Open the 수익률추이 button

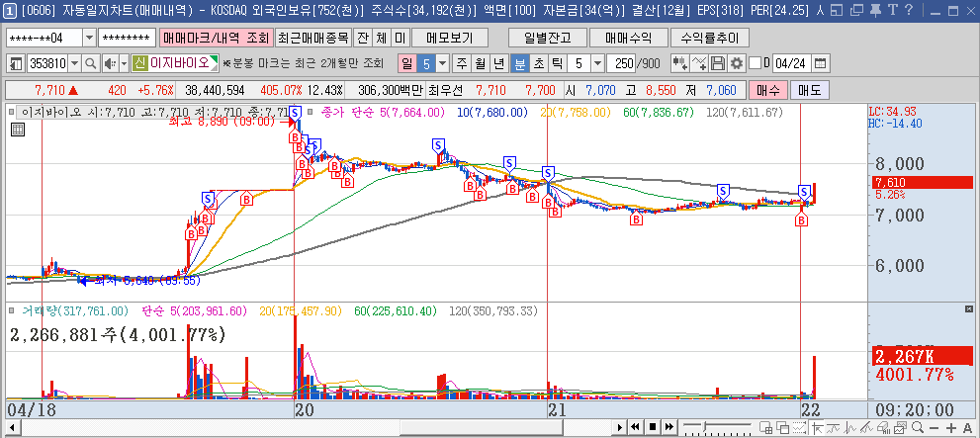click(709, 38)
